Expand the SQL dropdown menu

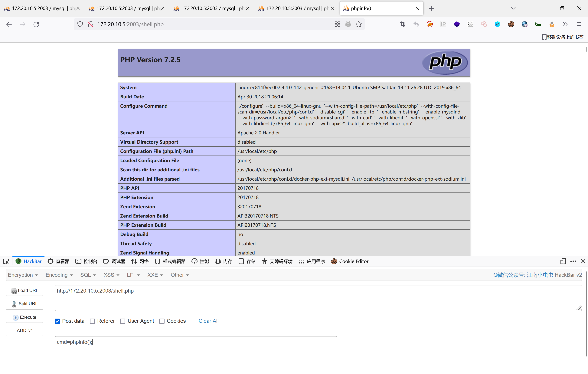click(x=88, y=275)
